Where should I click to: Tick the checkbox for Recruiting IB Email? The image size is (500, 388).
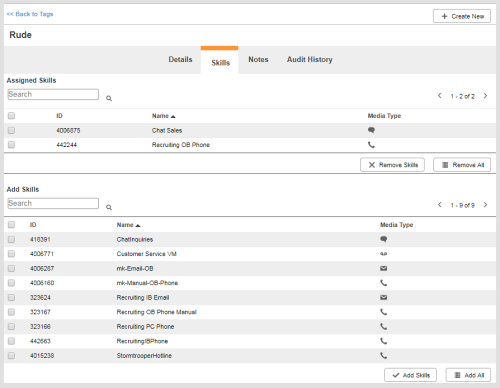[11, 297]
